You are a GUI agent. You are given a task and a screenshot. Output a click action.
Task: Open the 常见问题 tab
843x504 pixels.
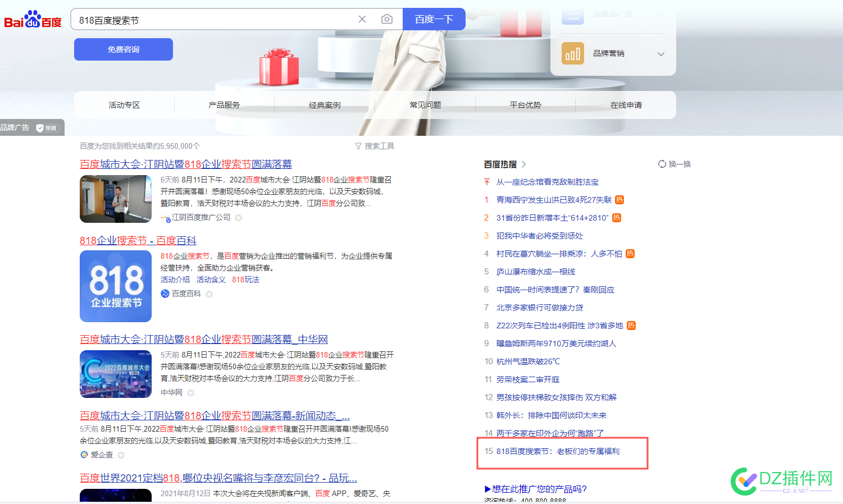[425, 105]
